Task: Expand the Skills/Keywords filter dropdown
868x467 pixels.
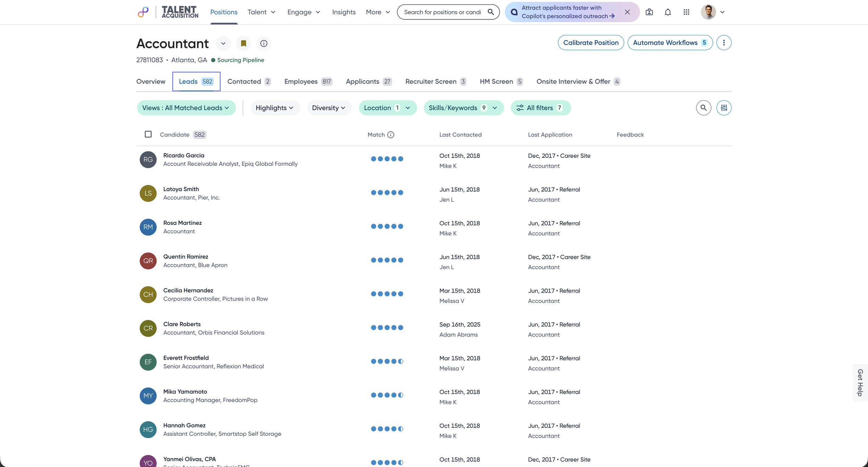Action: [463, 108]
